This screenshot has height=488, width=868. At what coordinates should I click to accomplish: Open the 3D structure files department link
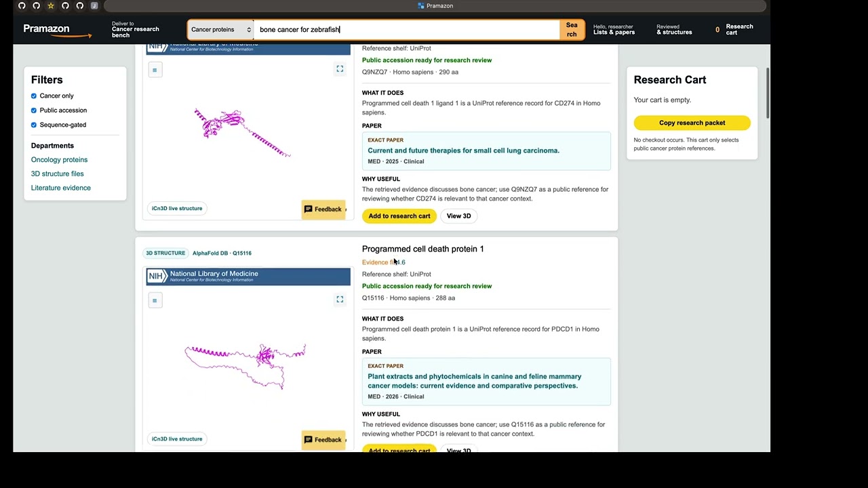(x=58, y=174)
